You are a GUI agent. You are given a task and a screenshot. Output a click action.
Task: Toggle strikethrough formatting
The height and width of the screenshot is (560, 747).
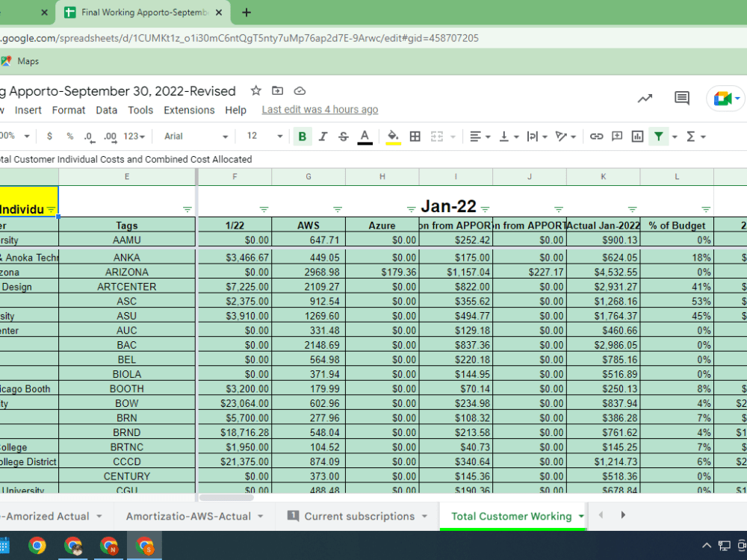342,137
